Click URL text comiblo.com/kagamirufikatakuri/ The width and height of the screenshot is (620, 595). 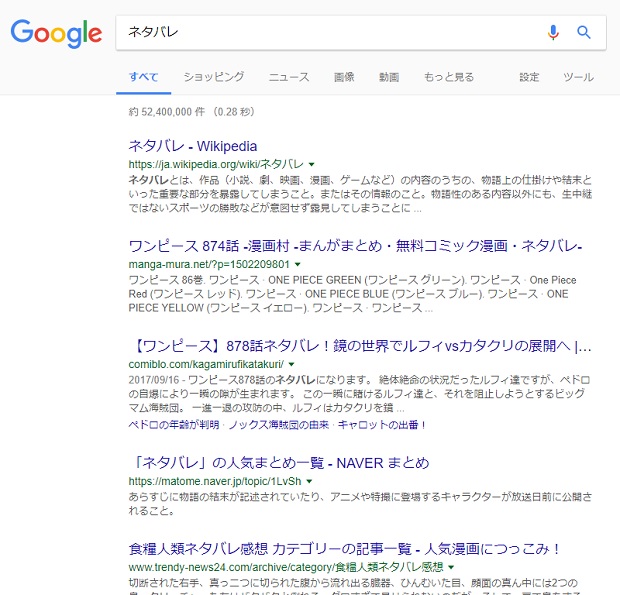pos(206,364)
